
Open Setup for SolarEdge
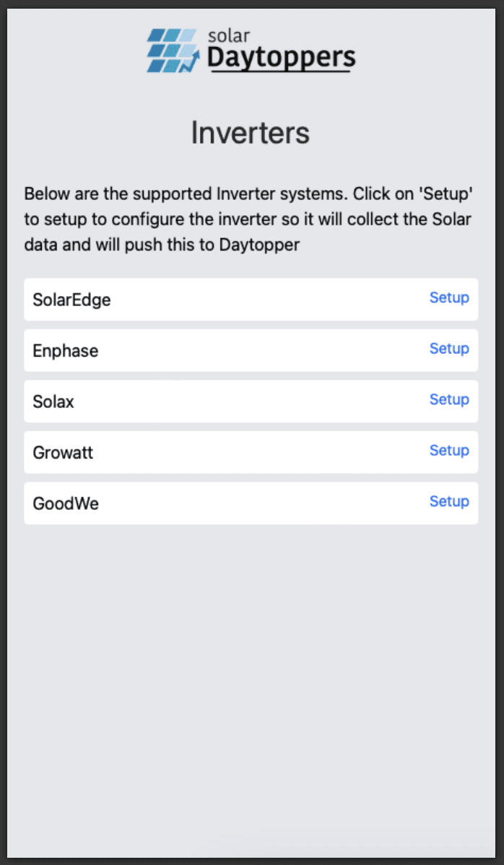449,298
